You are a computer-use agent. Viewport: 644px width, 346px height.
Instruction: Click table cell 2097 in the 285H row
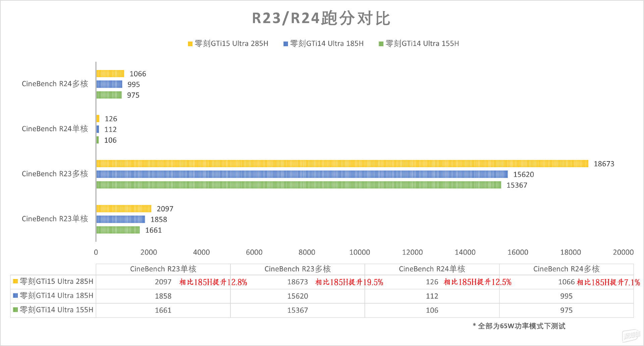pos(163,282)
